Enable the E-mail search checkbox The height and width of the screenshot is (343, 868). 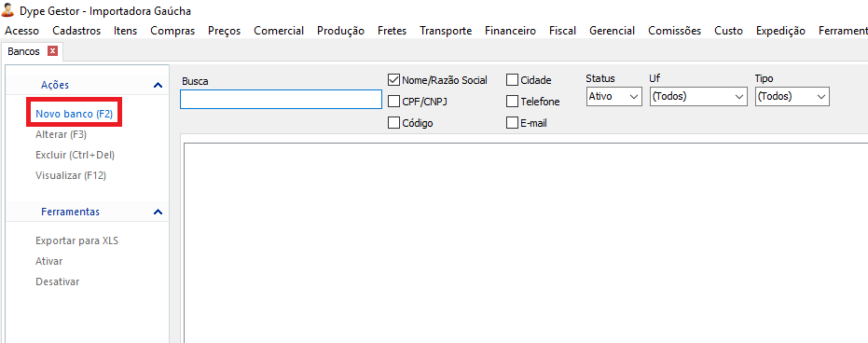tap(512, 123)
